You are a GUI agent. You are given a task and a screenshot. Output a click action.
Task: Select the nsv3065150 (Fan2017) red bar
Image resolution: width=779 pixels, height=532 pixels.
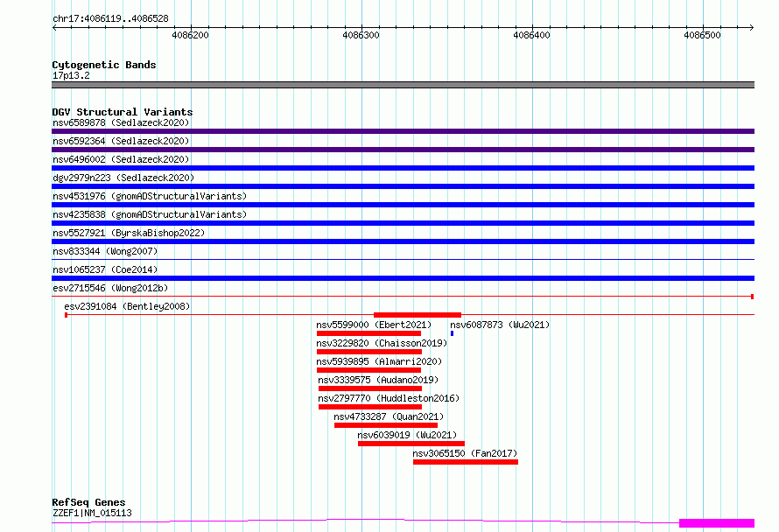tap(466, 462)
